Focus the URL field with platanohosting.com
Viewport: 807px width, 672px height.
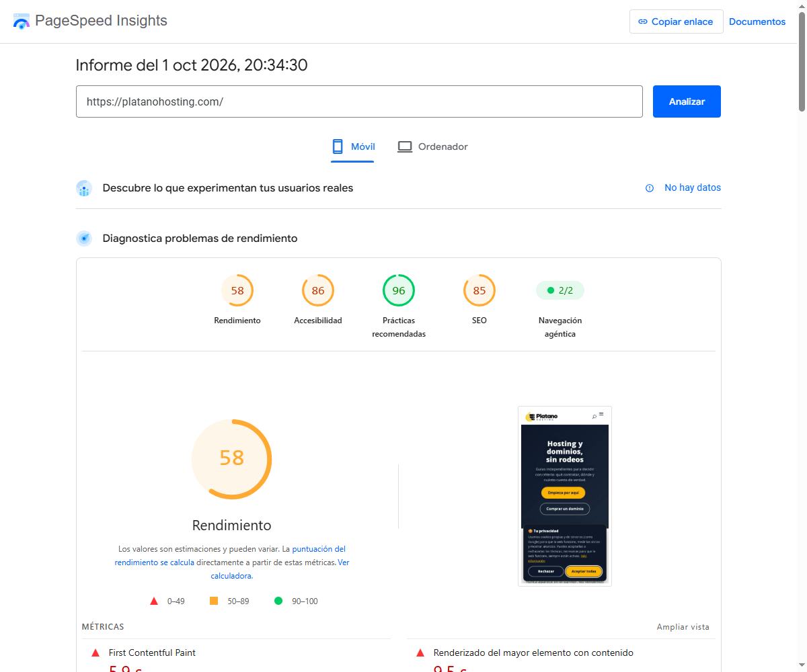pos(359,101)
